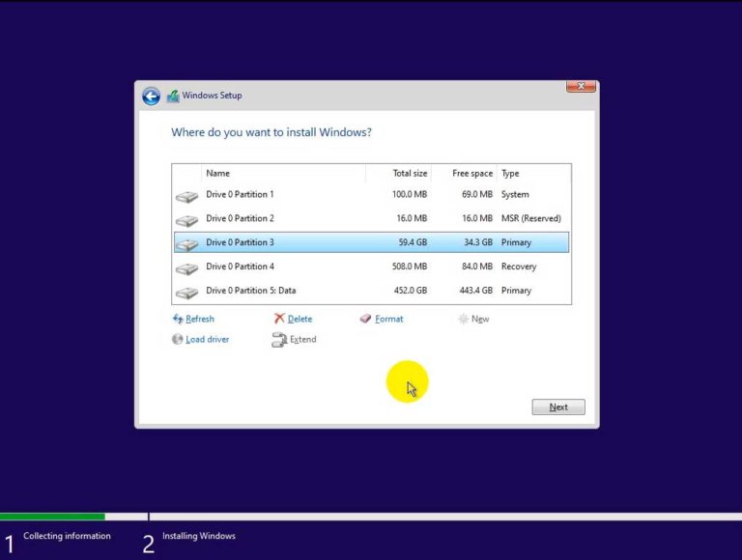Click the drive icon for Partition 5: Data
Viewport: 742px width, 560px height.
coord(186,293)
